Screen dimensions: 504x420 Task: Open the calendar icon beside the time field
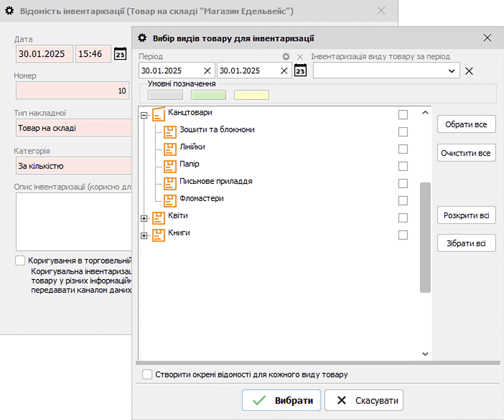click(x=121, y=54)
